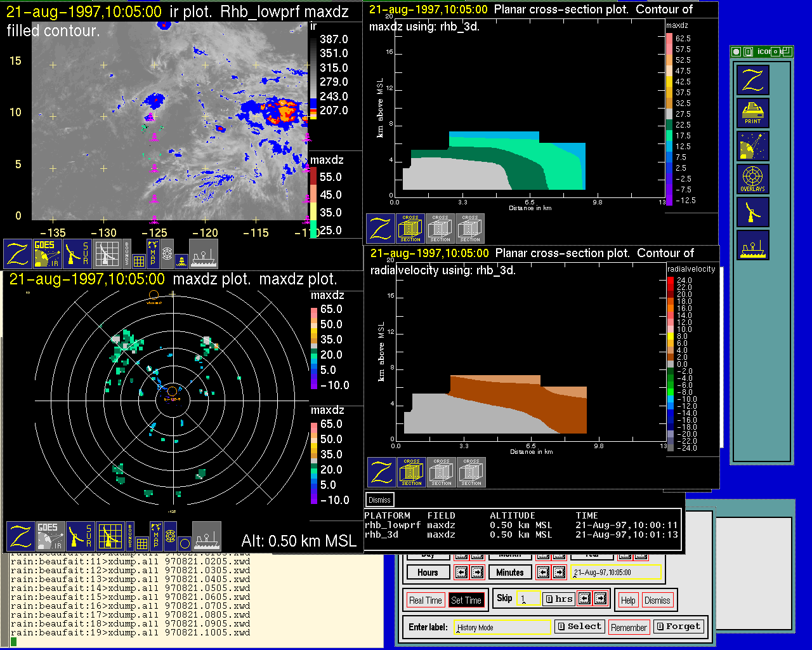Open the hrs skip units dropdown
The image size is (812, 650).
(559, 599)
